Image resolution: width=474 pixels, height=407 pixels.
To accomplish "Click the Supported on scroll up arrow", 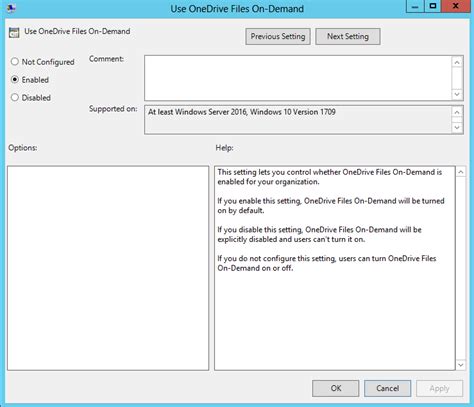I will tap(457, 112).
